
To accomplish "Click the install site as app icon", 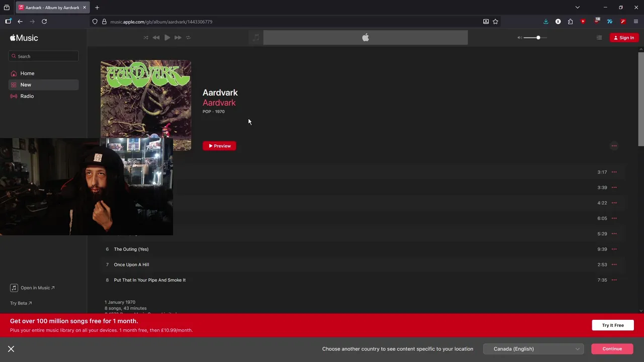I will [x=486, y=22].
